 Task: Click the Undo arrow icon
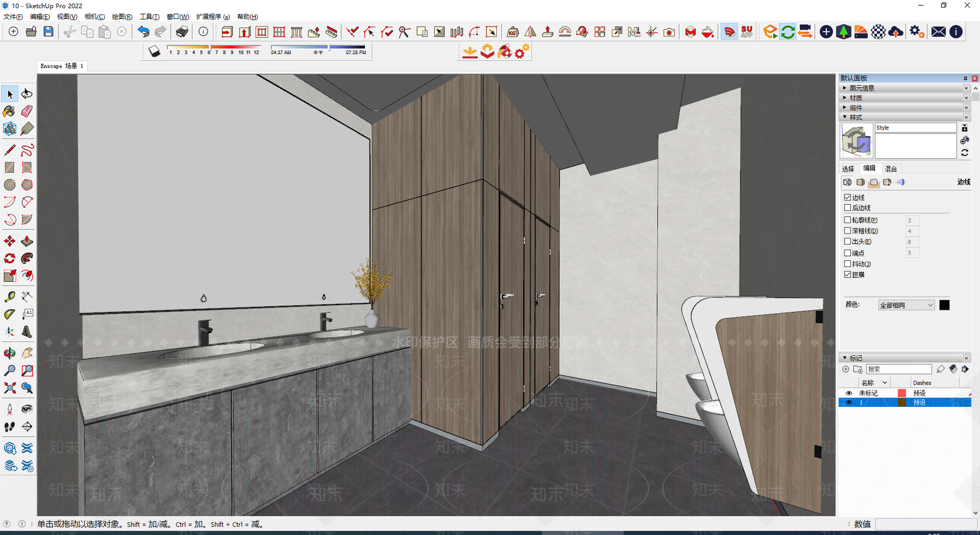pos(143,32)
